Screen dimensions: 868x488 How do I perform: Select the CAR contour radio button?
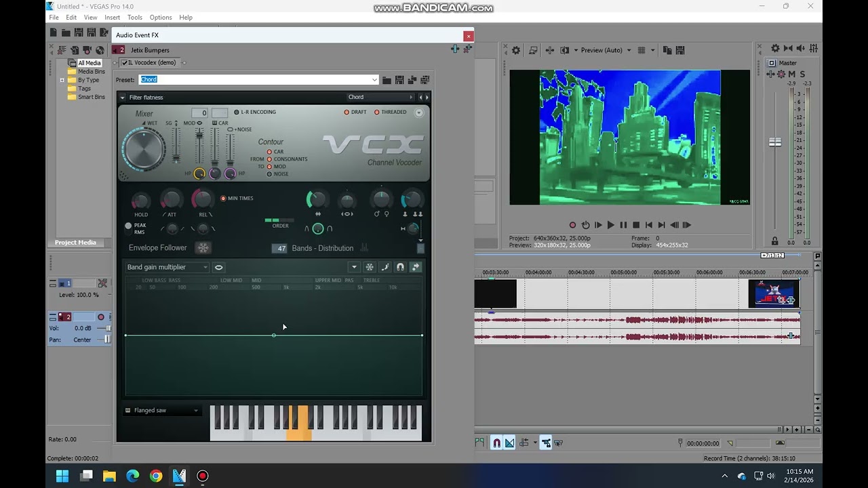(x=269, y=152)
